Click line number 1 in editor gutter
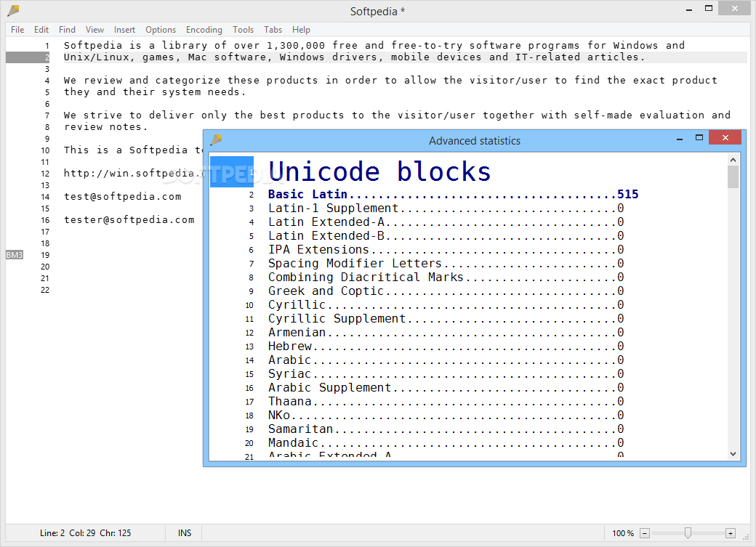 47,46
